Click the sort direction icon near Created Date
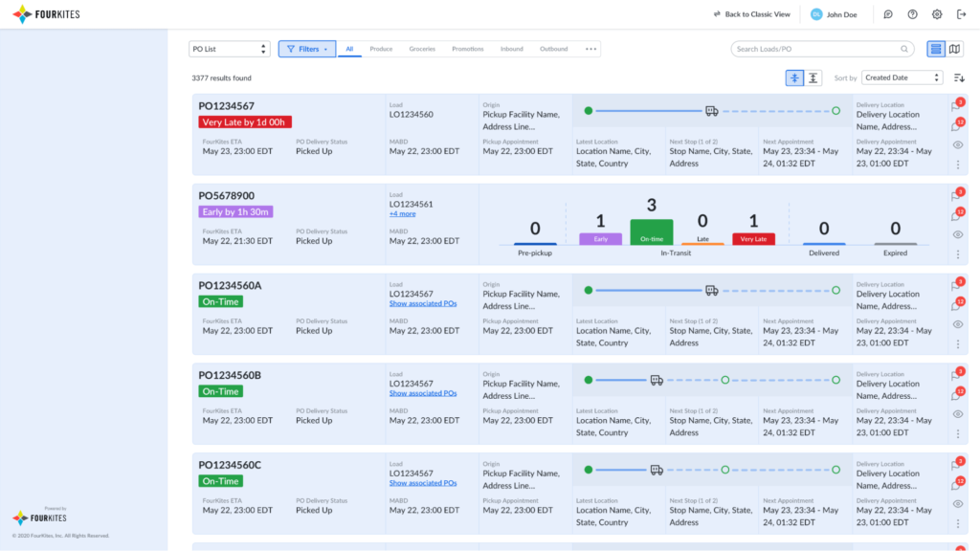The image size is (980, 551). [960, 77]
